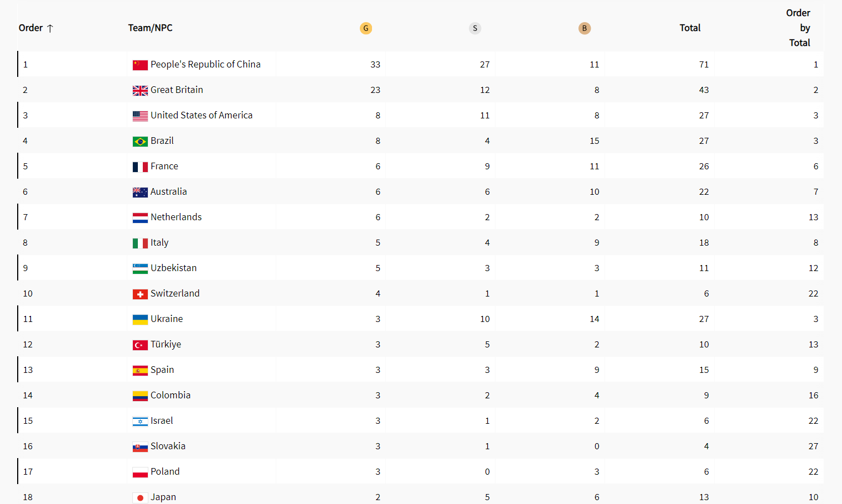This screenshot has width=842, height=504.
Task: Click the Türkiye flag icon
Action: (x=140, y=345)
